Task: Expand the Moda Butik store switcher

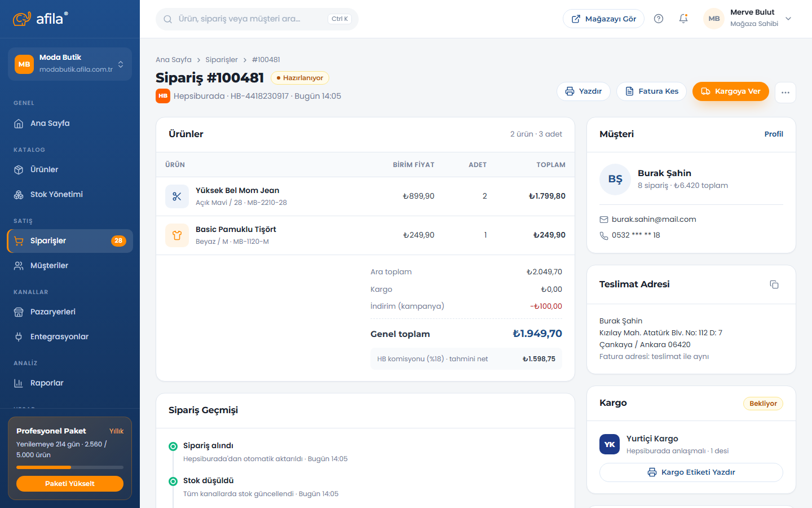Action: (x=70, y=64)
